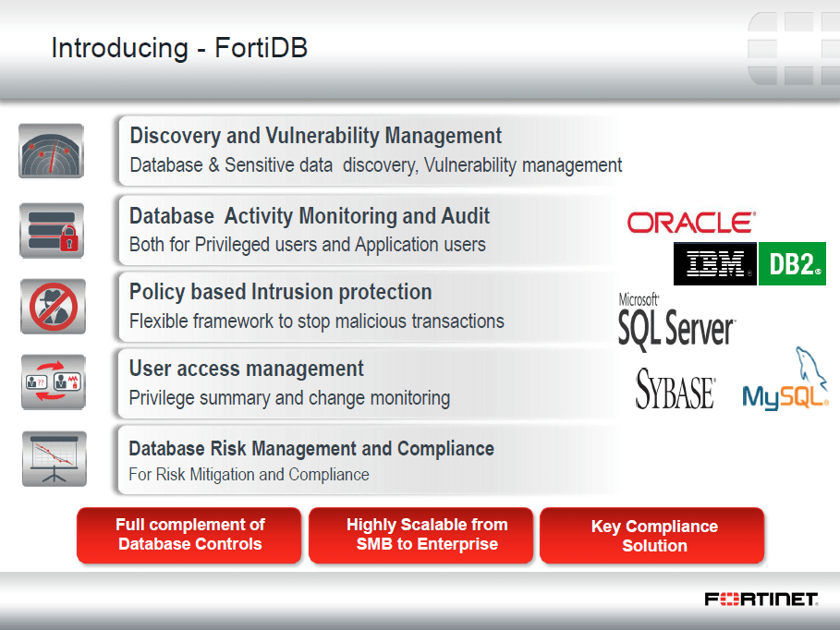Screen dimensions: 840x630
Task: Click the IBM logo
Action: coord(714,265)
